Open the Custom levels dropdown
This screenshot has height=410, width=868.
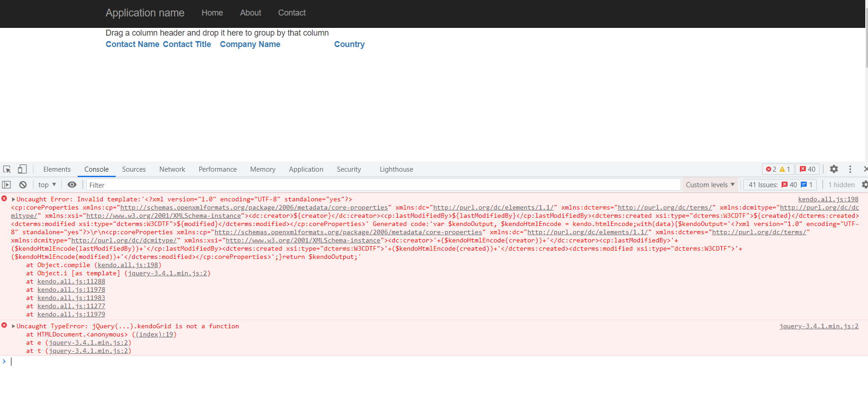(x=710, y=185)
